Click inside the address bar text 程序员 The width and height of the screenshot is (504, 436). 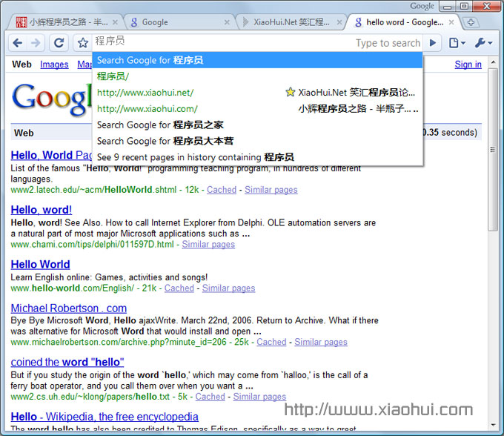[x=110, y=41]
